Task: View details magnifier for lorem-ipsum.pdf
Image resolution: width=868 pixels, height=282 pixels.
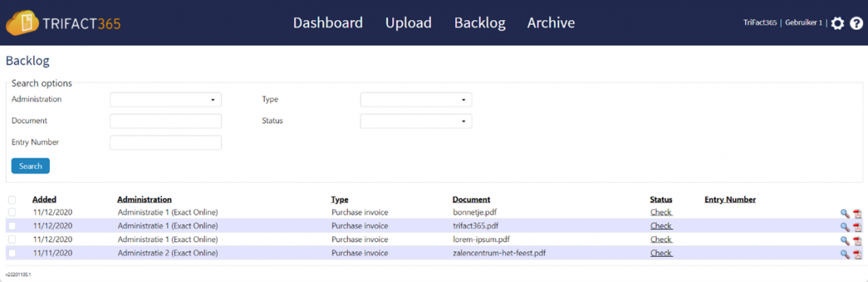Action: [844, 240]
